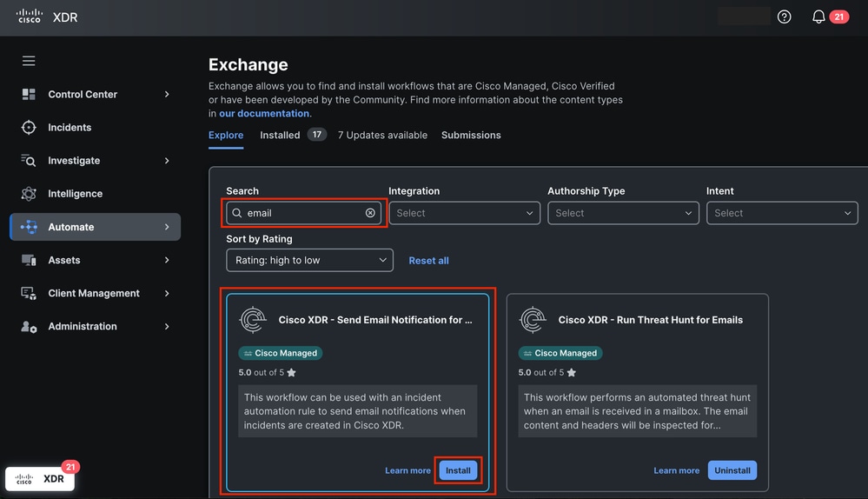
Task: Click Learn more on Send Email Notification card
Action: 408,470
